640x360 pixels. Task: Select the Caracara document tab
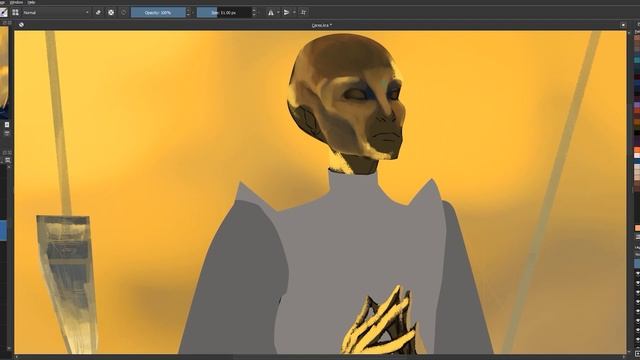click(x=322, y=25)
